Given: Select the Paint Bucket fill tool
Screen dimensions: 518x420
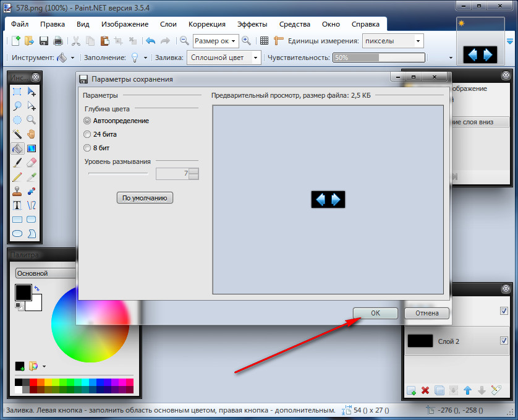Looking at the screenshot, I should [18, 148].
